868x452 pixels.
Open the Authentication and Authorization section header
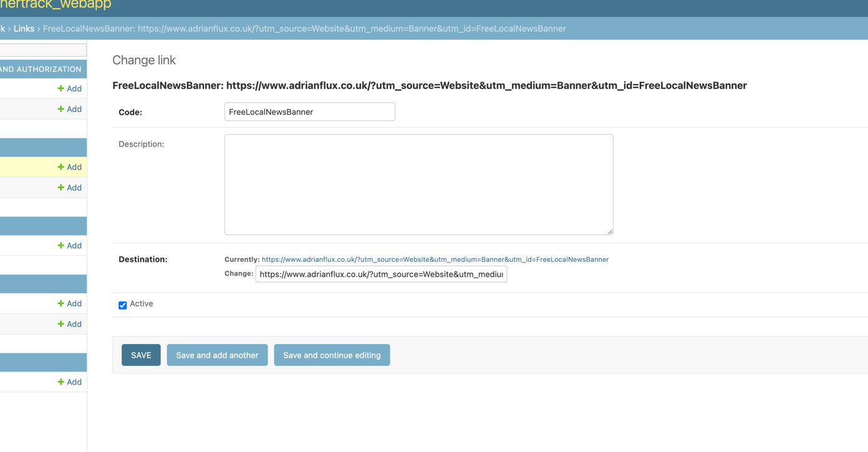41,69
